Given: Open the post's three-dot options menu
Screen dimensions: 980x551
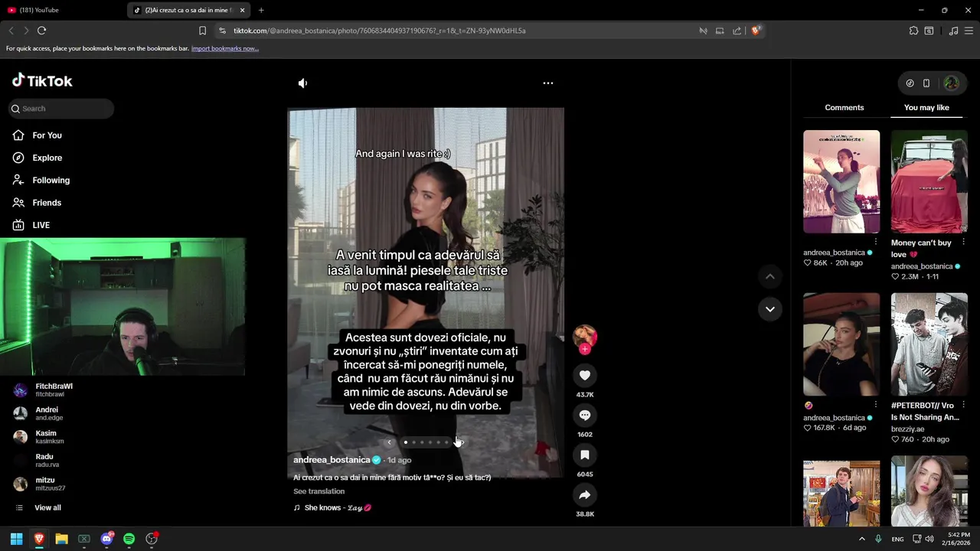Looking at the screenshot, I should tap(548, 83).
